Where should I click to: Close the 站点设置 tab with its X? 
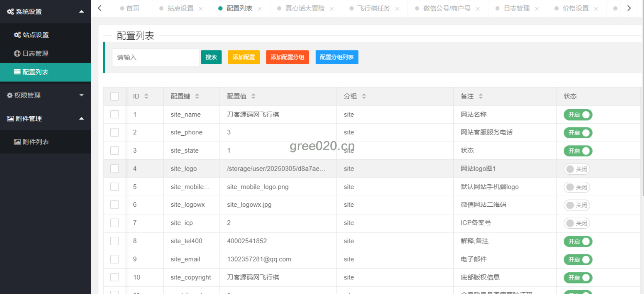[201, 9]
